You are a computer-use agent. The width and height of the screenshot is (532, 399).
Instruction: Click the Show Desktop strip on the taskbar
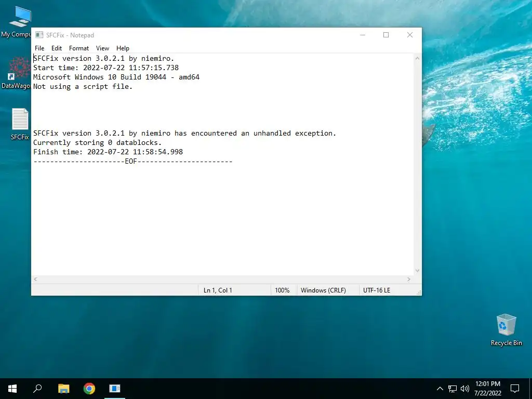coord(530,389)
